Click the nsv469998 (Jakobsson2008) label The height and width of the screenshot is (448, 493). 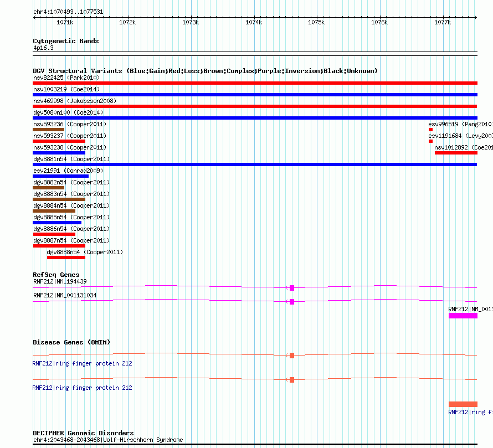coord(75,101)
